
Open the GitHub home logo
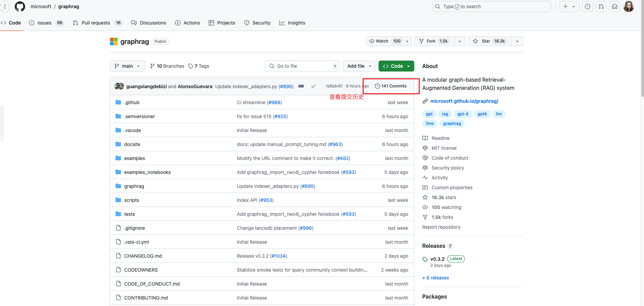point(20,6)
